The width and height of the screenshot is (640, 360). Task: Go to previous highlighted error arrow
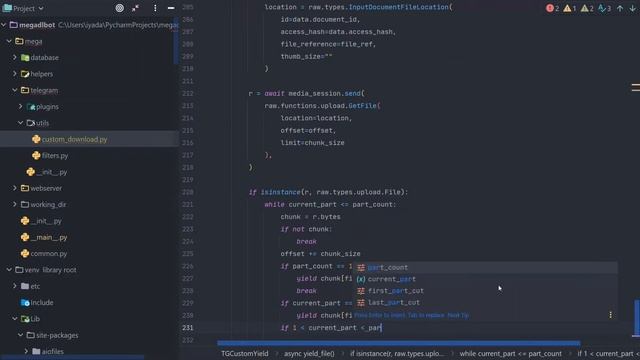[x=620, y=8]
